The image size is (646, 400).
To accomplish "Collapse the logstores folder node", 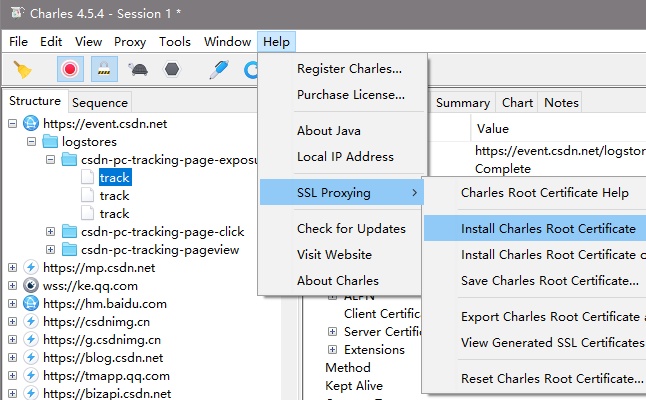I will pos(31,142).
